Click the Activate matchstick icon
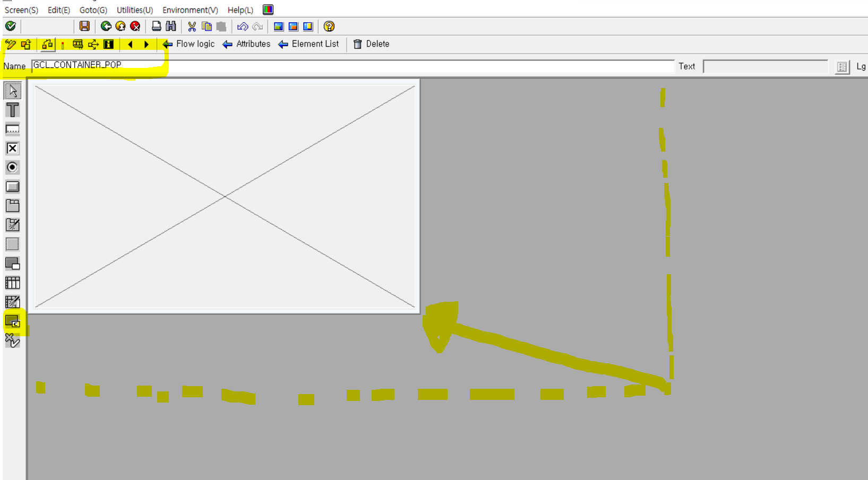868x480 pixels. click(63, 45)
